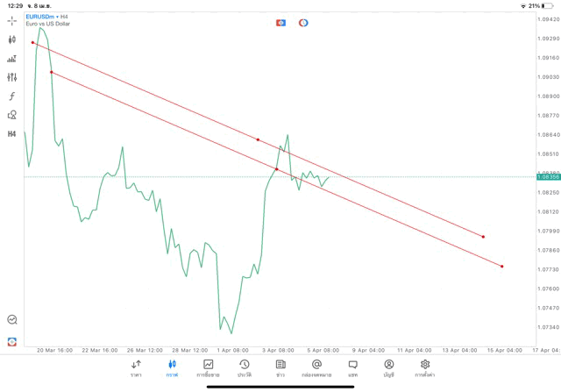Open the บัญชี (Accounts) tab
561x392 pixels.
point(388,367)
